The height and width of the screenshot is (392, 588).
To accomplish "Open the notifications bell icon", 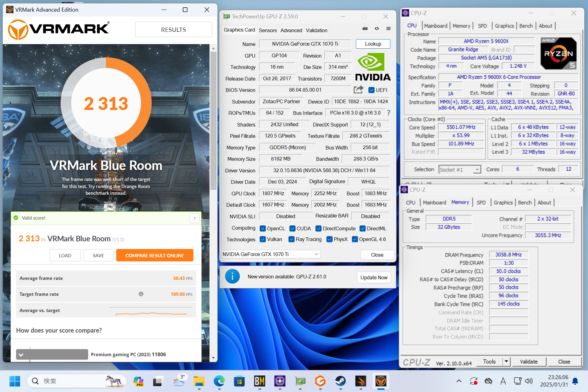I will [575, 381].
